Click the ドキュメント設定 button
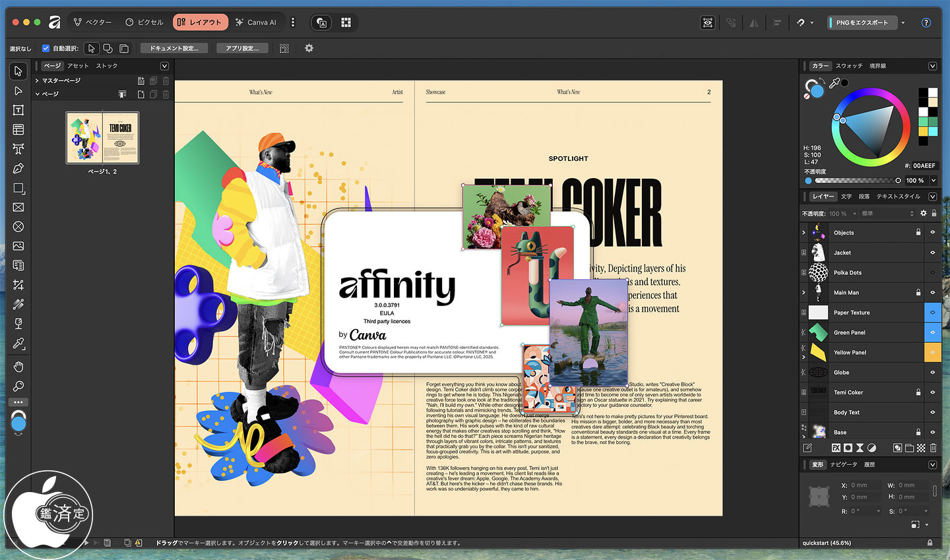Viewport: 950px width, 560px height. (174, 48)
